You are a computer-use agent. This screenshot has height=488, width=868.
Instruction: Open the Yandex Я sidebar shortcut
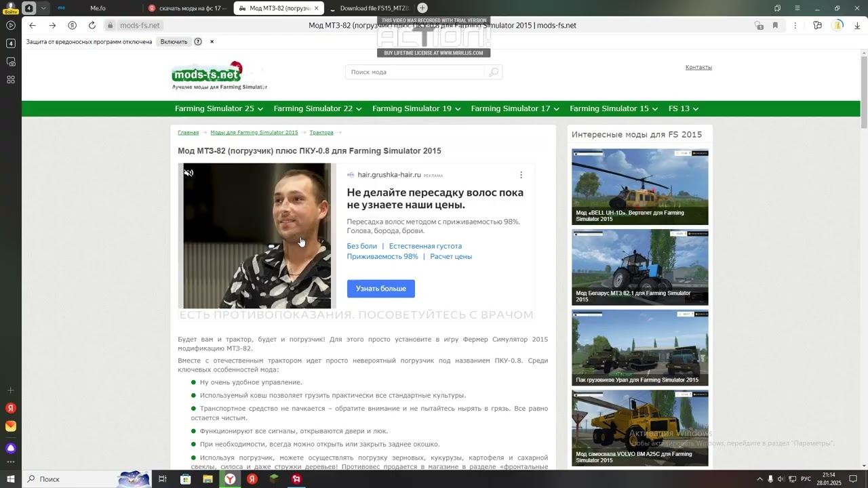pos(11,408)
